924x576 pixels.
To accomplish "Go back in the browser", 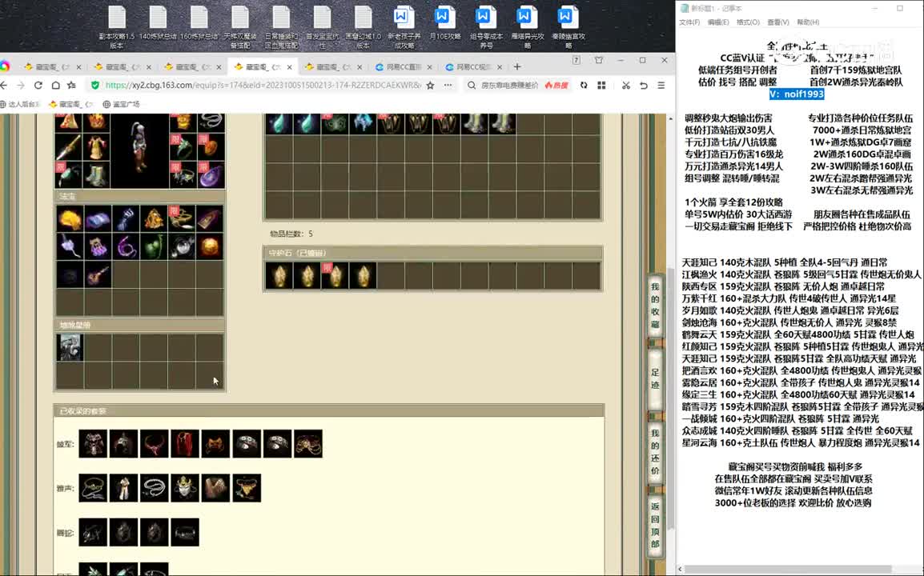I will 4,86.
